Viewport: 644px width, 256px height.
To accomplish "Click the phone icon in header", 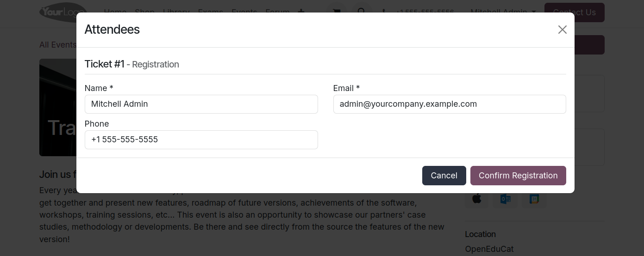I will tap(383, 12).
